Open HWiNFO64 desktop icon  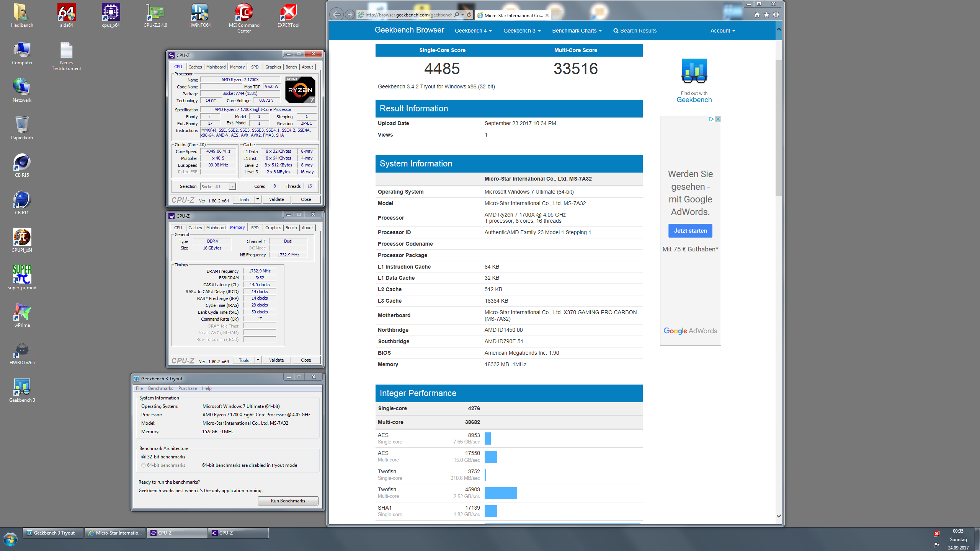[x=199, y=15]
